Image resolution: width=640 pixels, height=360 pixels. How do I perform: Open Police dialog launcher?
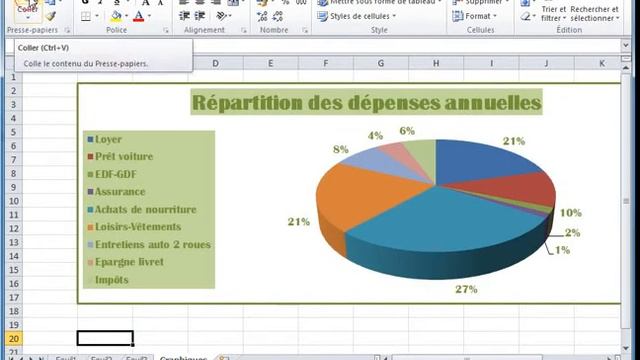coord(166,30)
